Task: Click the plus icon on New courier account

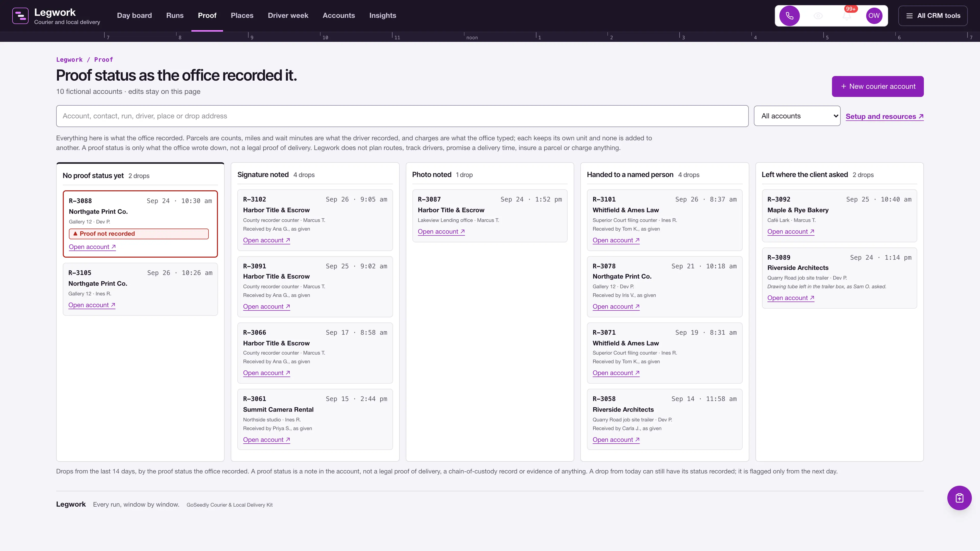Action: (843, 86)
